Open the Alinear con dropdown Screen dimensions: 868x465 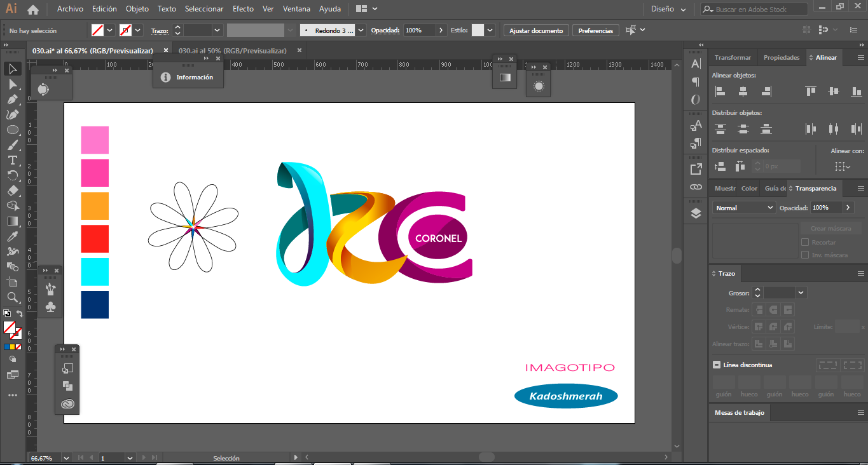(x=843, y=166)
